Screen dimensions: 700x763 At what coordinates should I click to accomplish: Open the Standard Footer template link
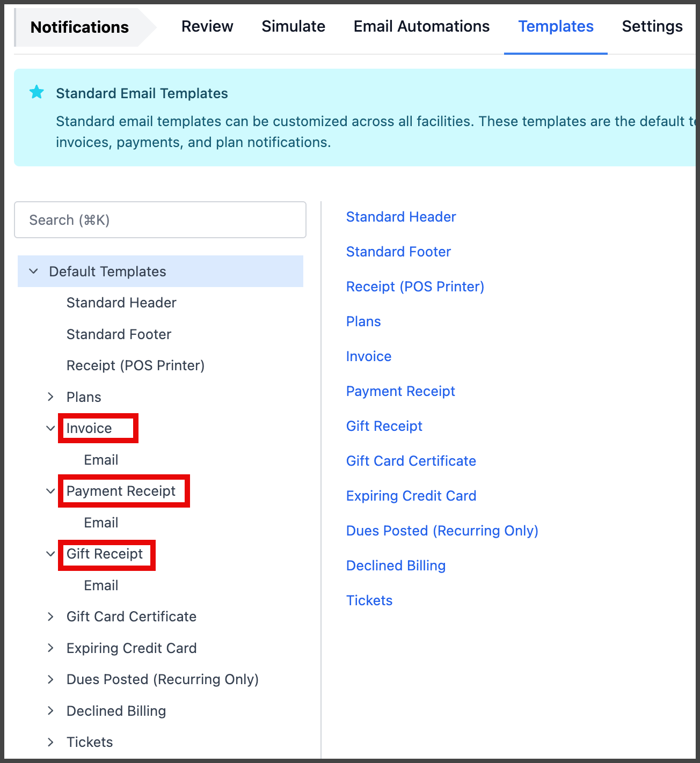pos(398,251)
